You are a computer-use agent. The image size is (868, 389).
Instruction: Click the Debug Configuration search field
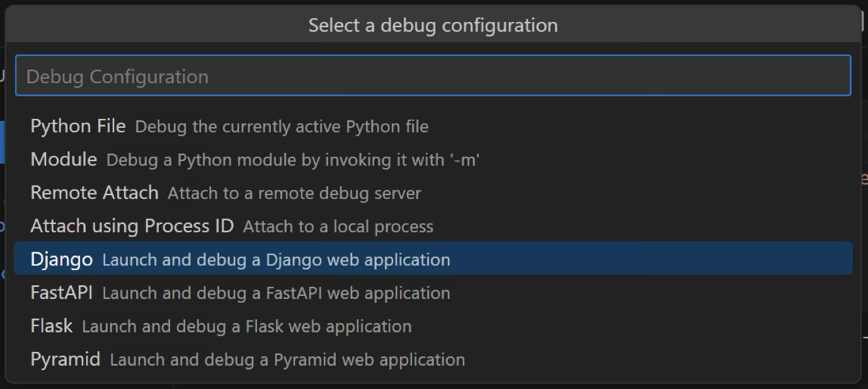432,76
